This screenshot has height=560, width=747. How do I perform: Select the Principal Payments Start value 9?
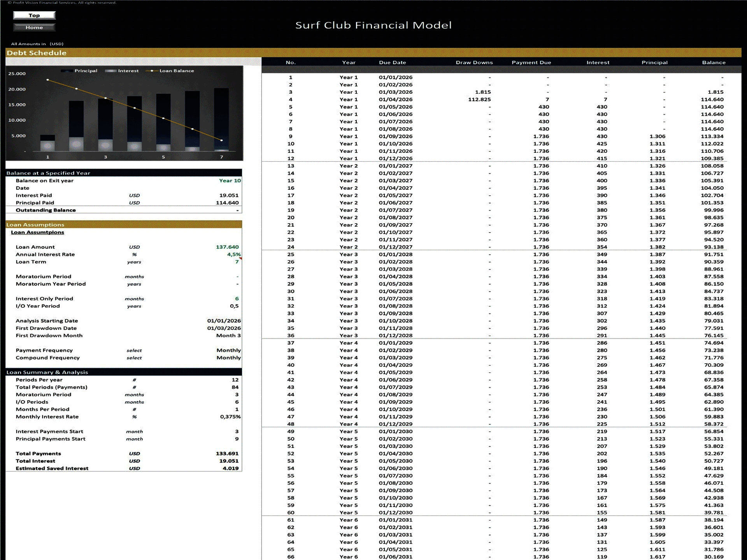(x=237, y=439)
